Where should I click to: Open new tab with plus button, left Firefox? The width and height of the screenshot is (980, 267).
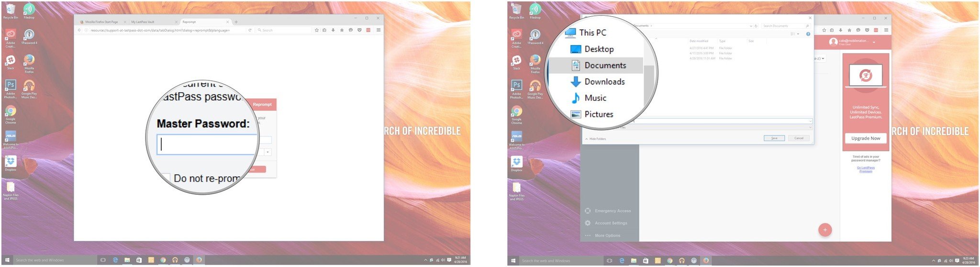point(236,22)
